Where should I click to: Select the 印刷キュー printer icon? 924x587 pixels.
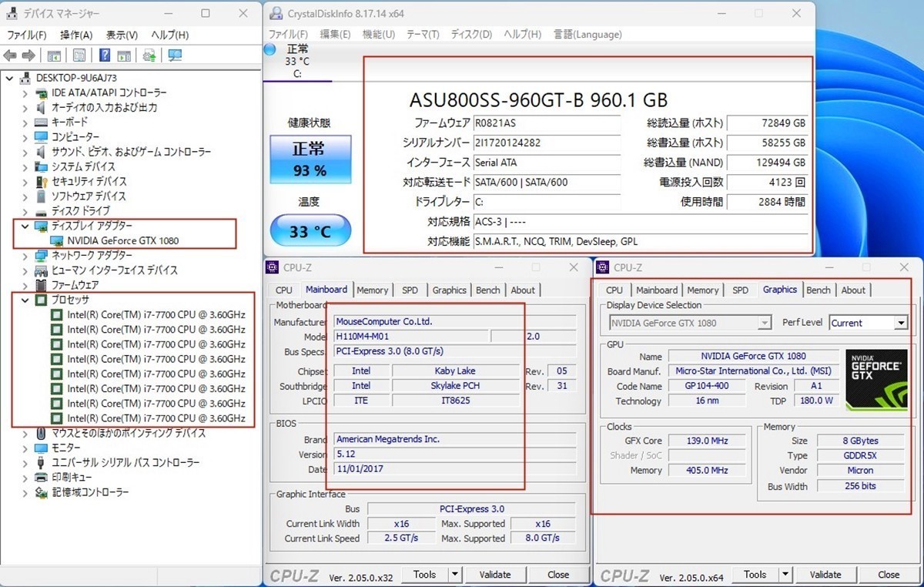(42, 478)
